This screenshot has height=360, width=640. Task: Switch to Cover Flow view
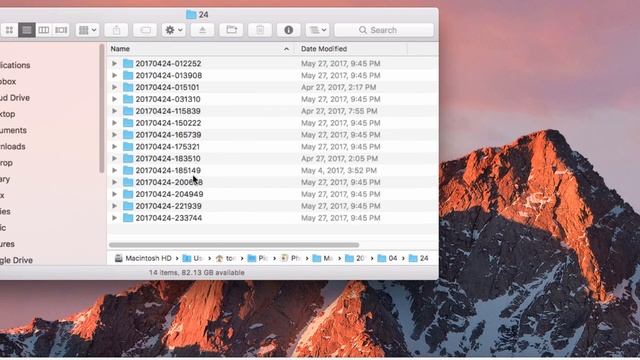point(61,30)
